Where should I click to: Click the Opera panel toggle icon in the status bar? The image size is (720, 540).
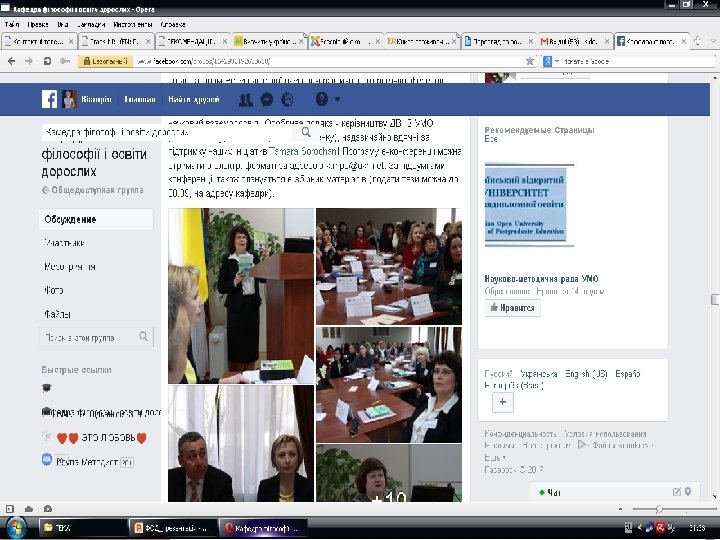pos(10,509)
